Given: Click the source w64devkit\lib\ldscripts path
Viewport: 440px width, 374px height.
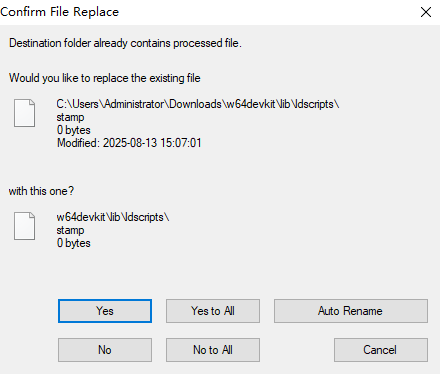Looking at the screenshot, I should (x=113, y=217).
